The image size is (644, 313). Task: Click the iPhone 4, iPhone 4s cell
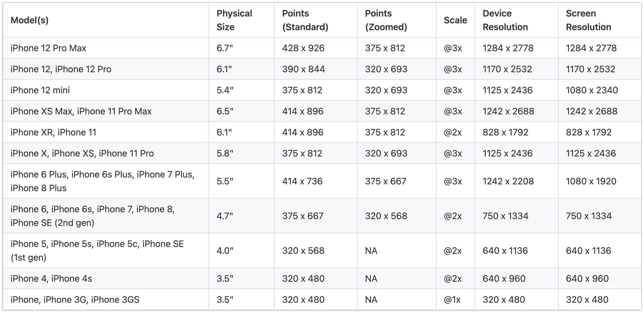pos(51,279)
